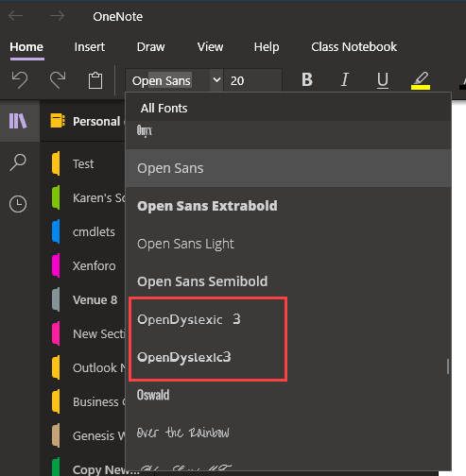
Task: Click the font size field showing 20
Action: (252, 80)
